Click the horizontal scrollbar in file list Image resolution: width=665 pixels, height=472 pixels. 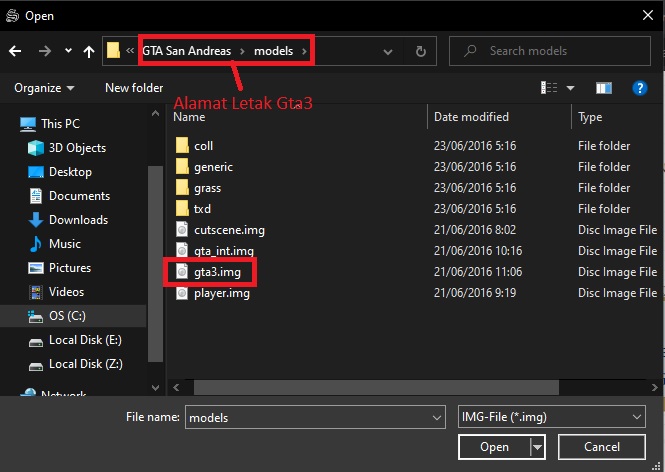click(x=376, y=387)
